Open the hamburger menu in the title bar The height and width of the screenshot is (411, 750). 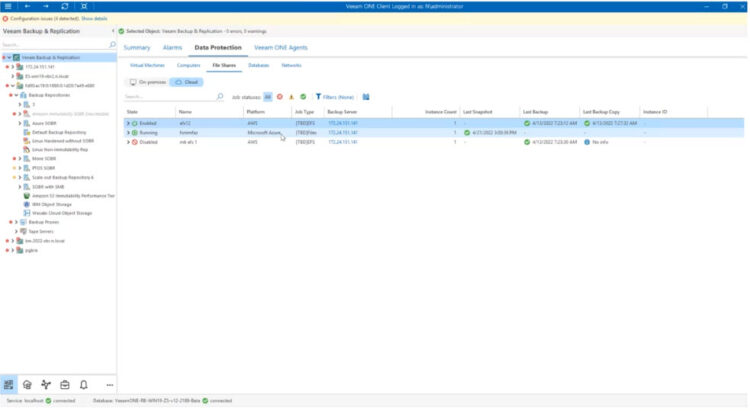pos(8,6)
